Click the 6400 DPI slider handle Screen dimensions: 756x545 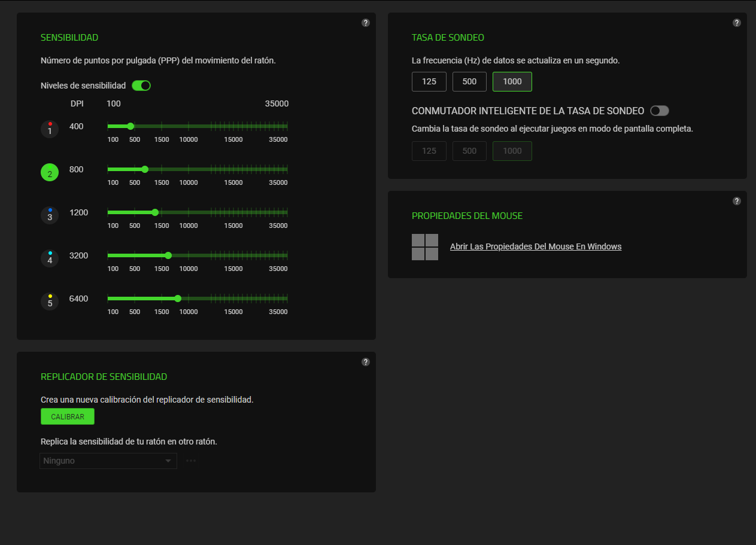[178, 299]
